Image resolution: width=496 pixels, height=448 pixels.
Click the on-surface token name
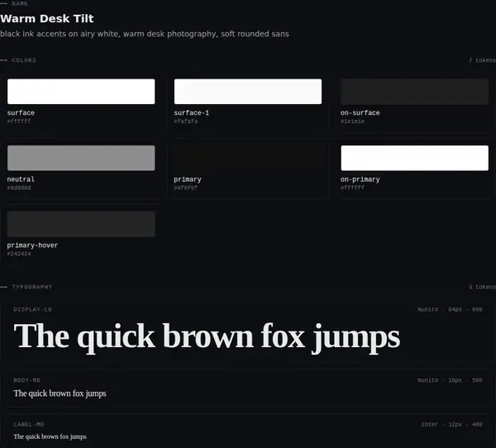tap(360, 112)
